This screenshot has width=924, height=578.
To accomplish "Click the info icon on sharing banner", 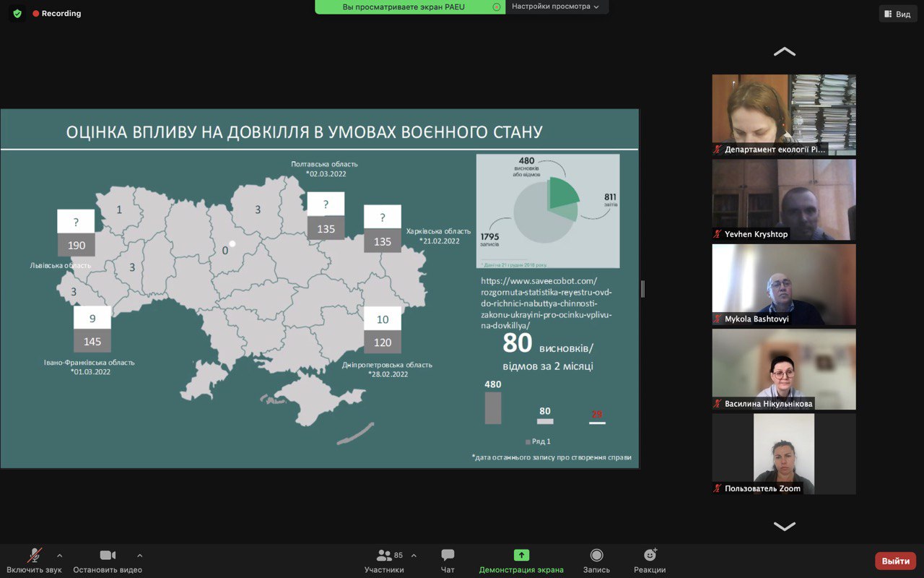I will click(x=496, y=7).
